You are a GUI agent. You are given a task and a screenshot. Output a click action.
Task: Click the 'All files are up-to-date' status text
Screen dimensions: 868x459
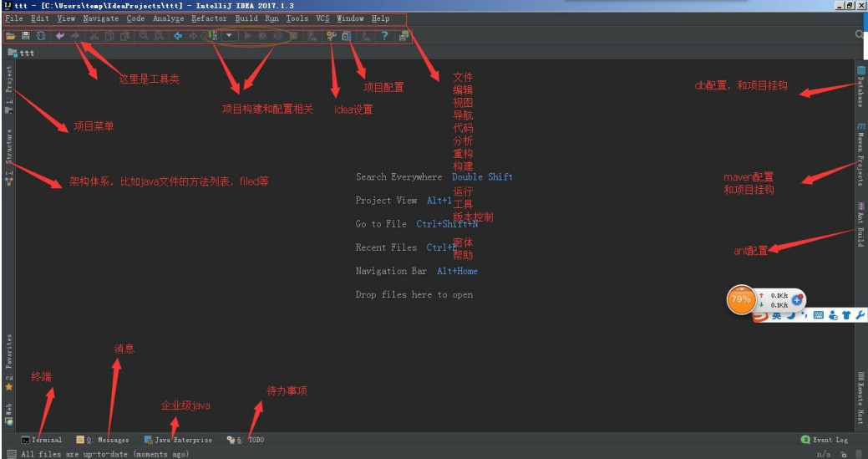(x=105, y=454)
